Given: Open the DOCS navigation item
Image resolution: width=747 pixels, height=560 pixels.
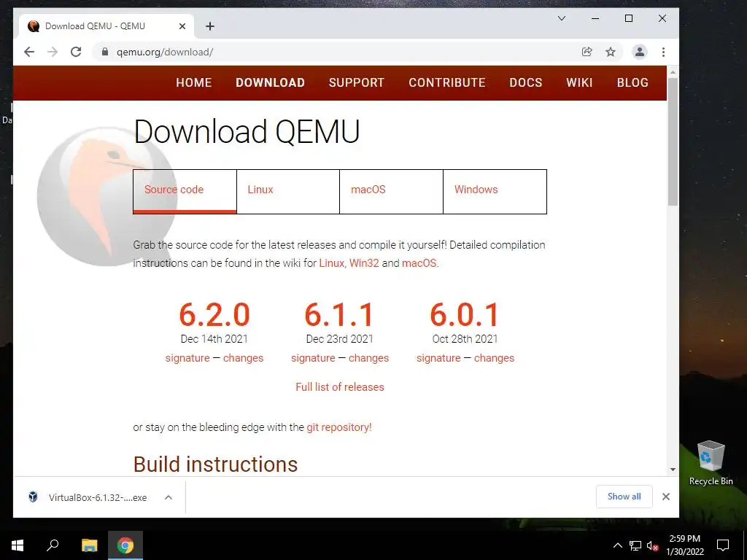Looking at the screenshot, I should pos(526,83).
